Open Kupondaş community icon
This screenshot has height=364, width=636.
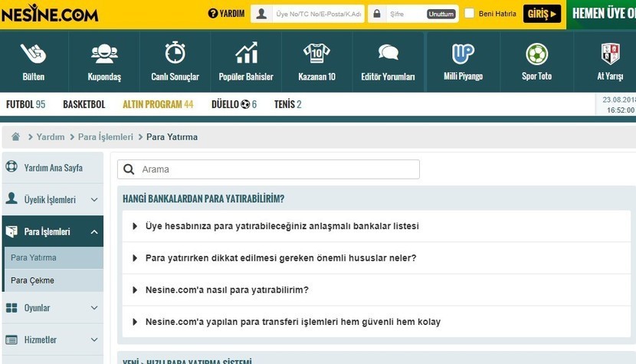coord(104,54)
